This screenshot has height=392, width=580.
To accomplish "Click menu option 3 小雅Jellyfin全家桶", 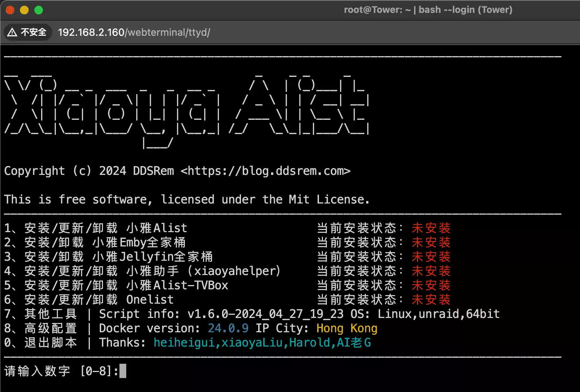I will (108, 257).
